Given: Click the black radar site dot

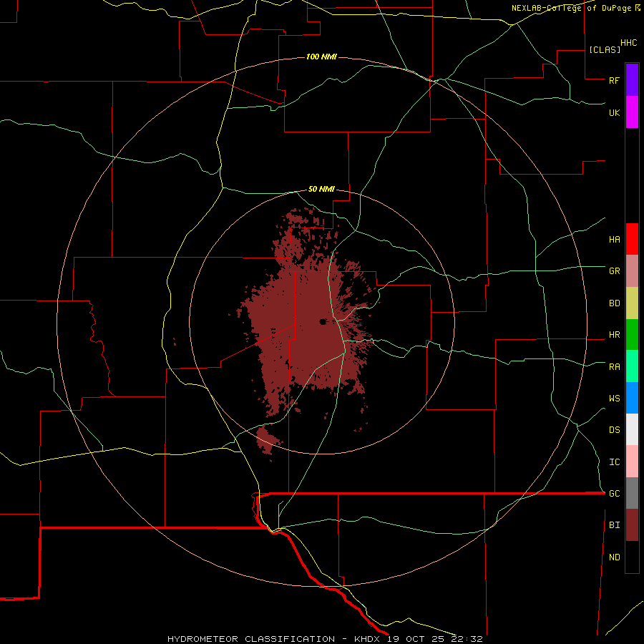Looking at the screenshot, I should 323,321.
